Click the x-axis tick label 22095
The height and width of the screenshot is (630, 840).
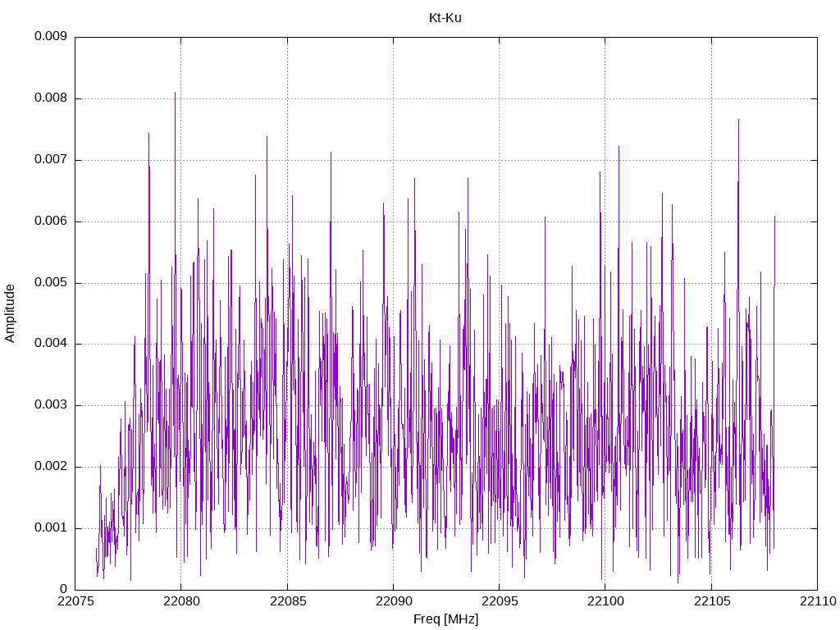click(500, 601)
